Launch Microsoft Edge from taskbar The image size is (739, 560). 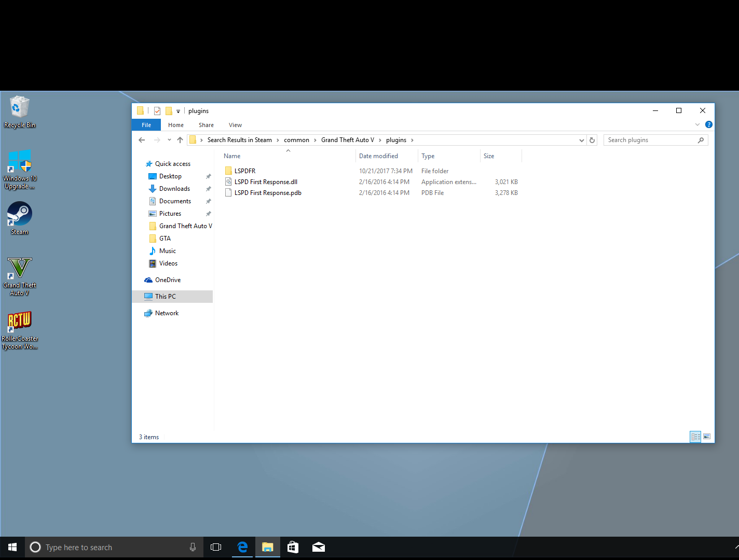pos(242,547)
